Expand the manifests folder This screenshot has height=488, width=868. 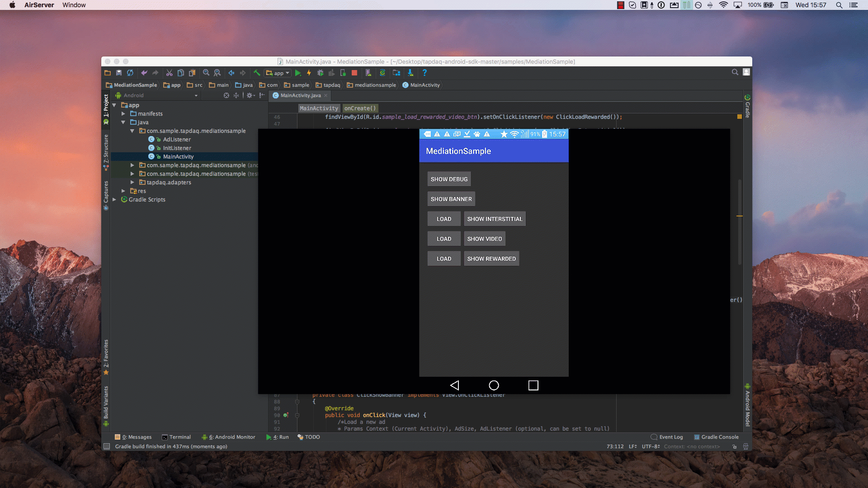[x=123, y=114]
